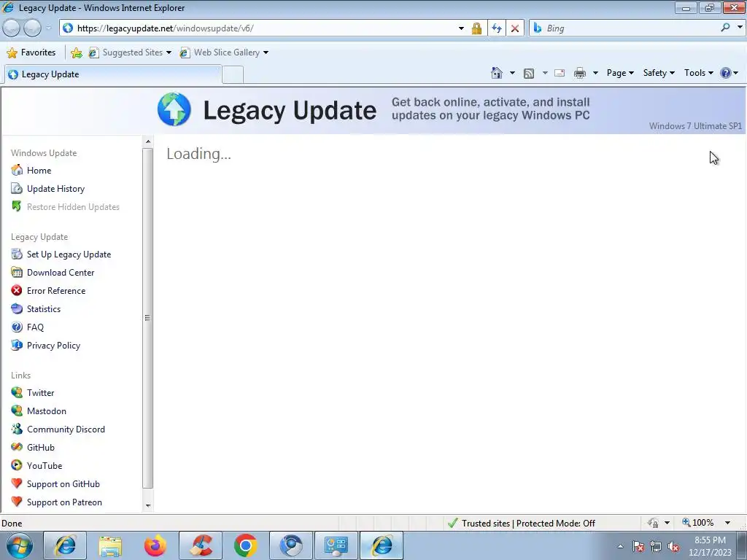Open the Privacy Policy link
The height and width of the screenshot is (560, 747).
[x=53, y=345]
